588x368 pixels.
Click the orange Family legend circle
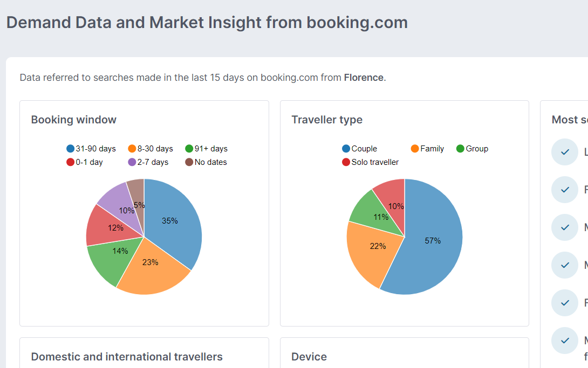(x=415, y=149)
